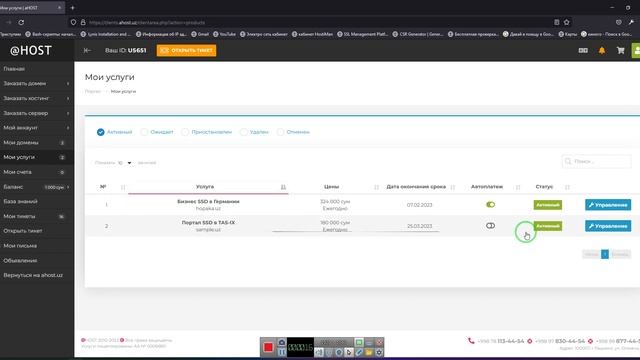Open the recorder settings gear
The width and height of the screenshot is (640, 360).
379,352
